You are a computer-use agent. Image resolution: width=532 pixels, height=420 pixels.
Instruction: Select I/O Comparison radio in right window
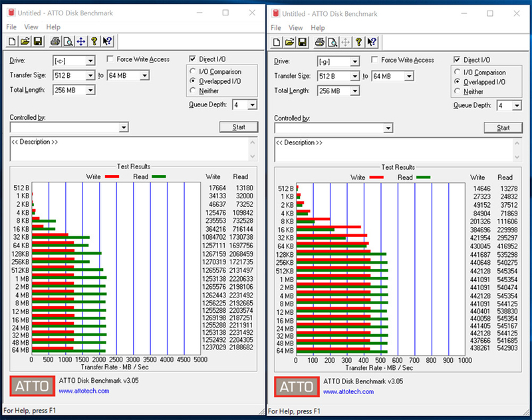tap(458, 72)
